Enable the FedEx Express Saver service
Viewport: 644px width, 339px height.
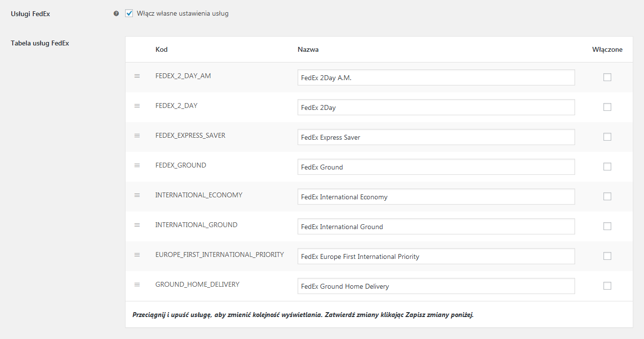607,137
